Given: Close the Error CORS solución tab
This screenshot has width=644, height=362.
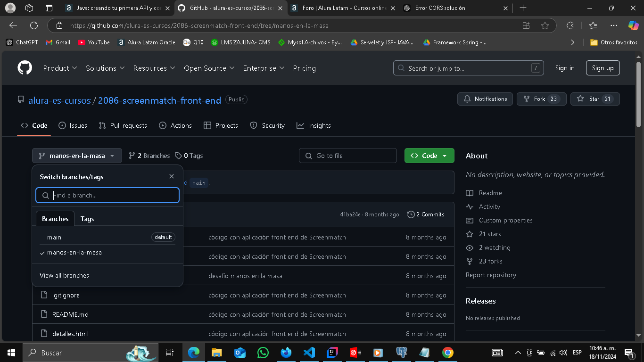Looking at the screenshot, I should [506, 8].
